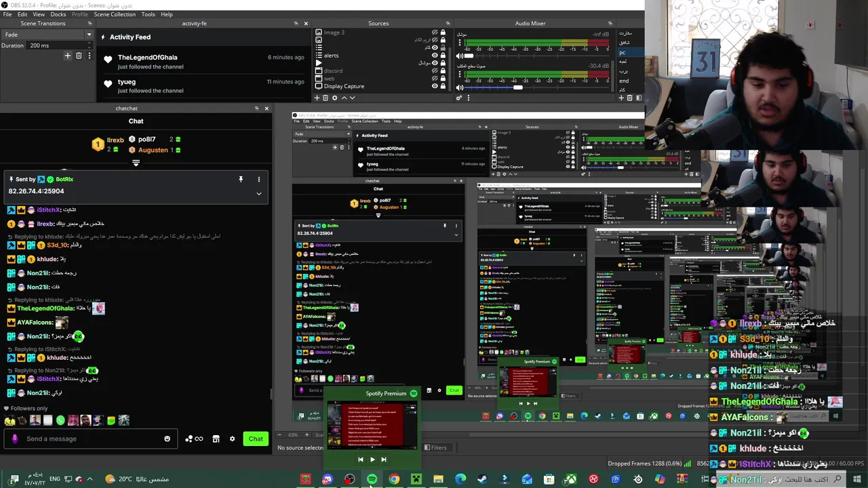
Task: Mute the second mixer channel showing -30.4 dB
Action: [x=460, y=87]
